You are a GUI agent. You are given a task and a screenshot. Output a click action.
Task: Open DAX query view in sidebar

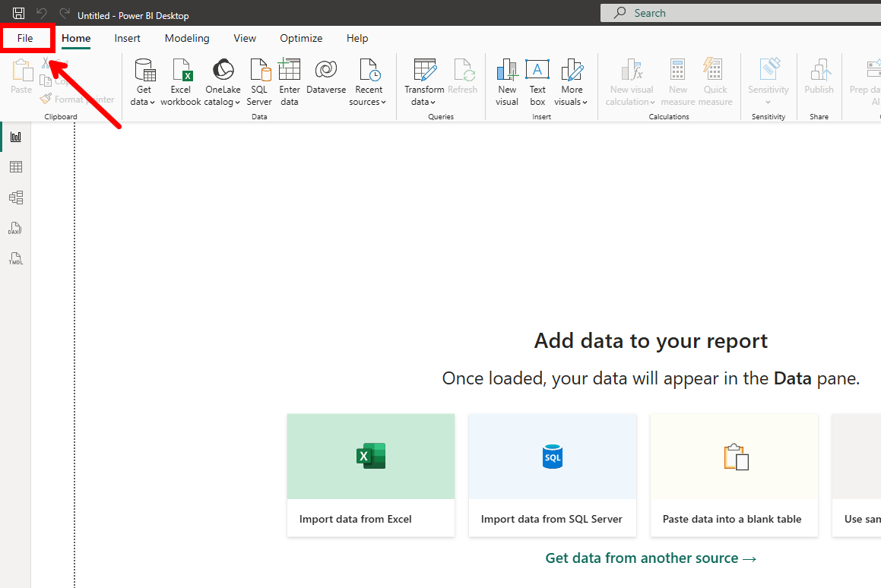click(15, 228)
